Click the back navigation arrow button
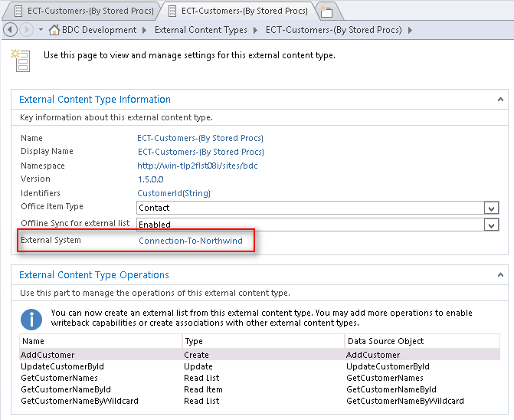Screen dimensions: 514x420 click(x=10, y=30)
